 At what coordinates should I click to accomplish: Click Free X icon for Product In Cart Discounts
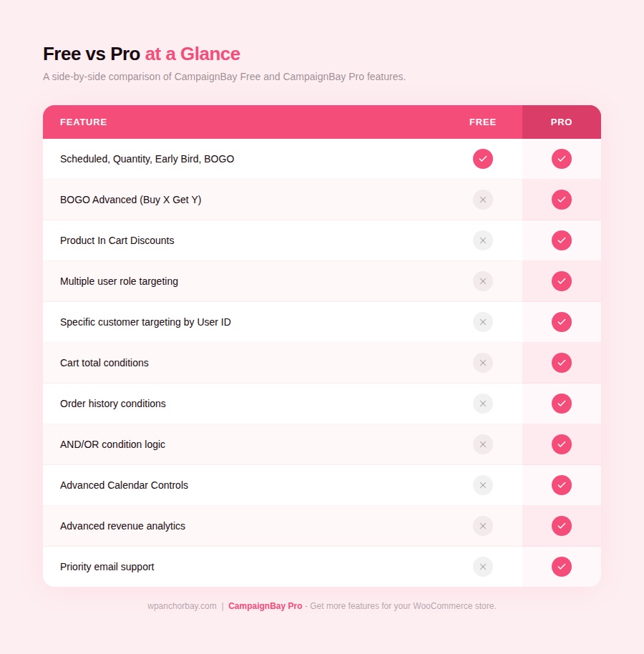coord(483,240)
